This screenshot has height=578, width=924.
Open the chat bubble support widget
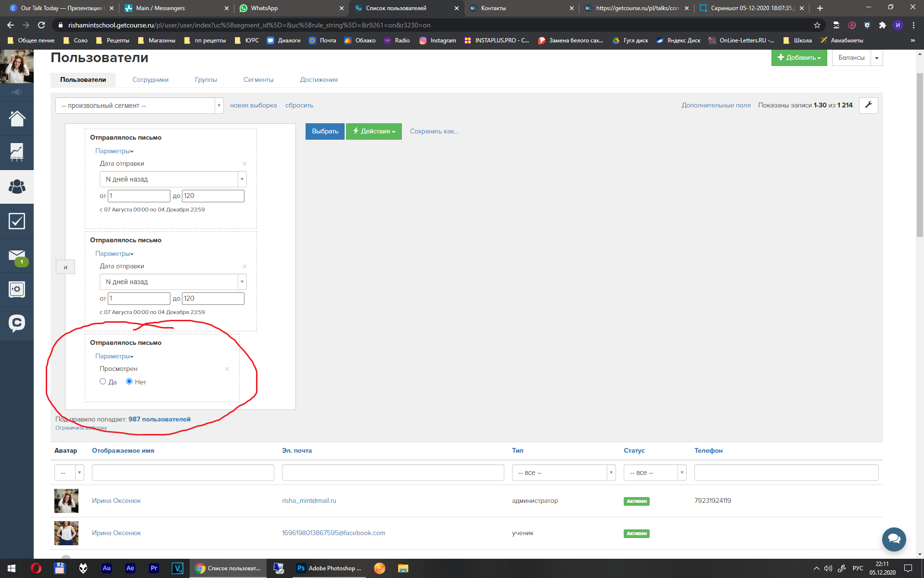[894, 539]
